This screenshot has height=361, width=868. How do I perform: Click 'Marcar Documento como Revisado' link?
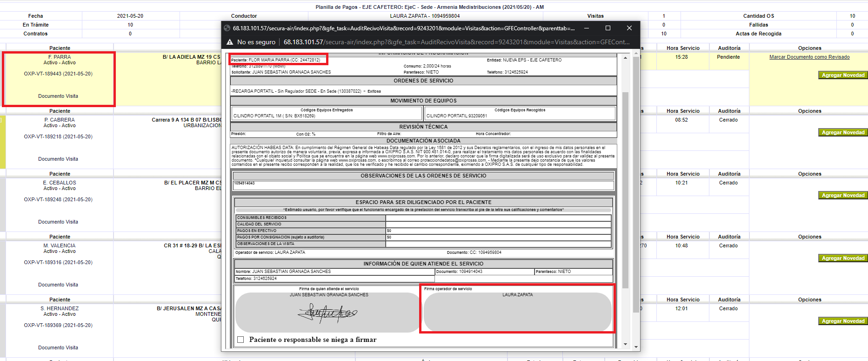[x=809, y=57]
